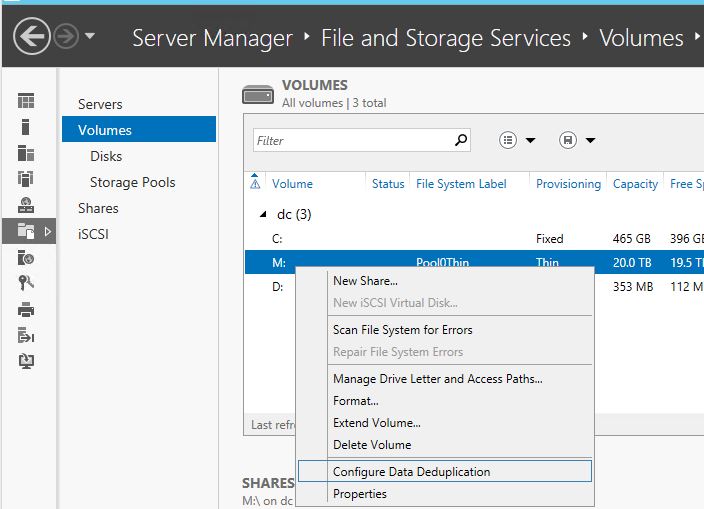Click the 20.0 TB capacity cell
This screenshot has height=509, width=704.
(x=632, y=262)
